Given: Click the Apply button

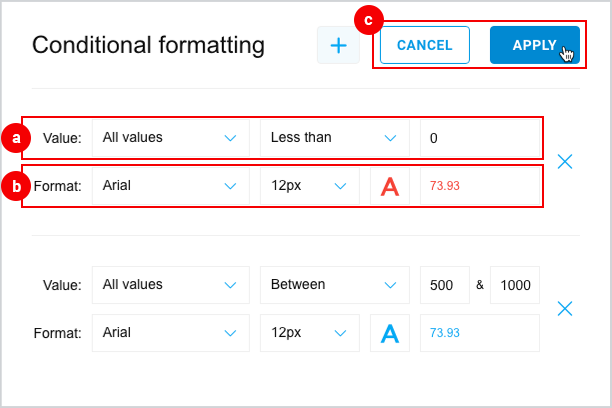Looking at the screenshot, I should [x=535, y=45].
